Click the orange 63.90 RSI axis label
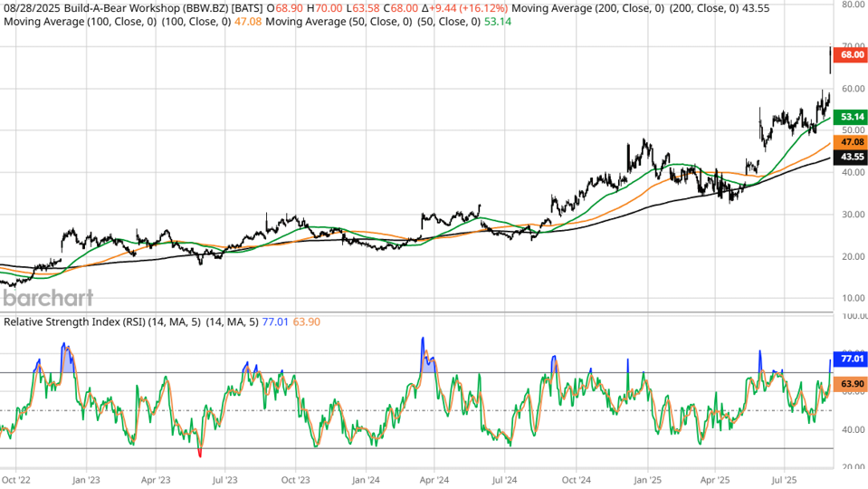This screenshot has height=489, width=868. (850, 384)
